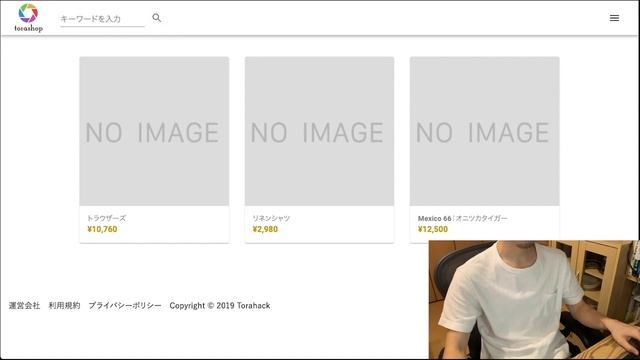Image resolution: width=640 pixels, height=360 pixels.
Task: Open the Mexico 66 product image
Action: tap(485, 131)
